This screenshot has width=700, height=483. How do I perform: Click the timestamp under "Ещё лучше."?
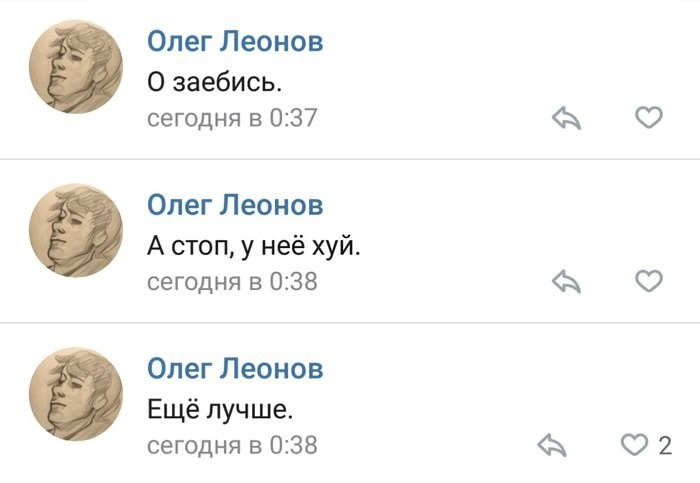pyautogui.click(x=232, y=445)
